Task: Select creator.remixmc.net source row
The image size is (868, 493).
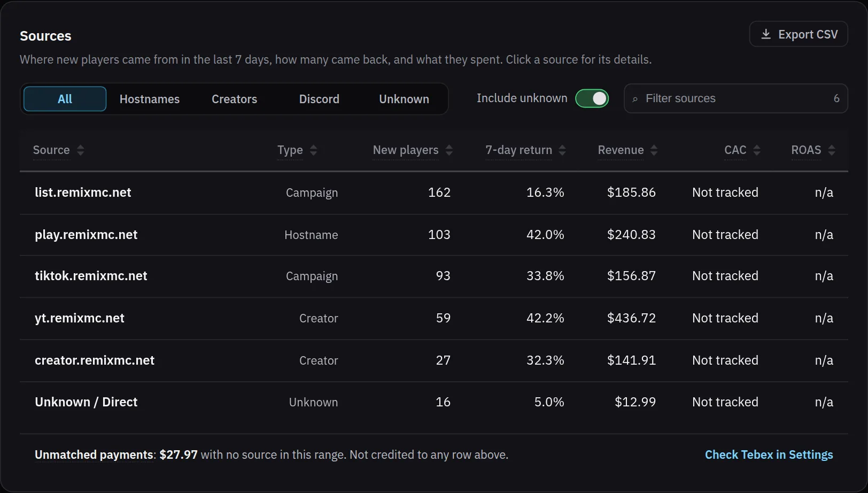Action: 434,360
